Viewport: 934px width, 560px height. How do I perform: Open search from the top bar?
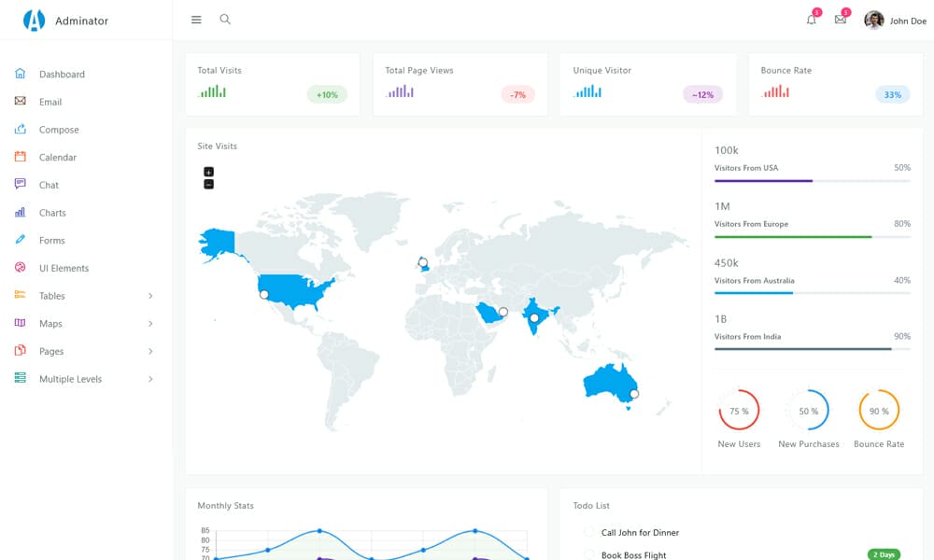[x=224, y=19]
